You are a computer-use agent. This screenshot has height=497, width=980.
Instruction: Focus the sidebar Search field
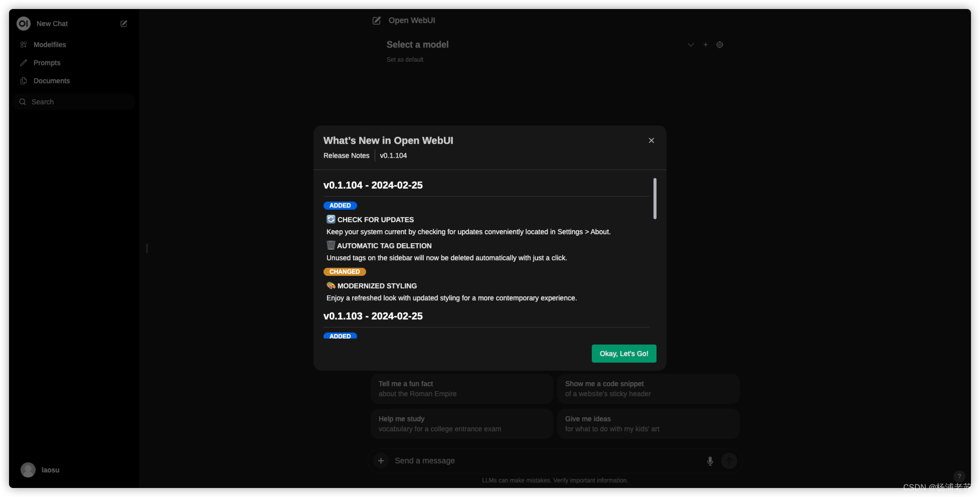[74, 102]
